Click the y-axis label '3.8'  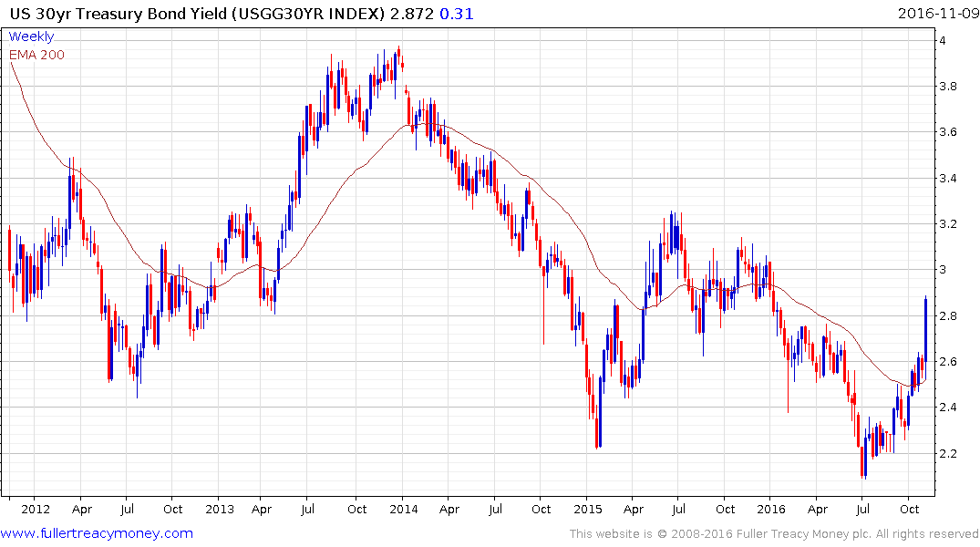pos(948,87)
